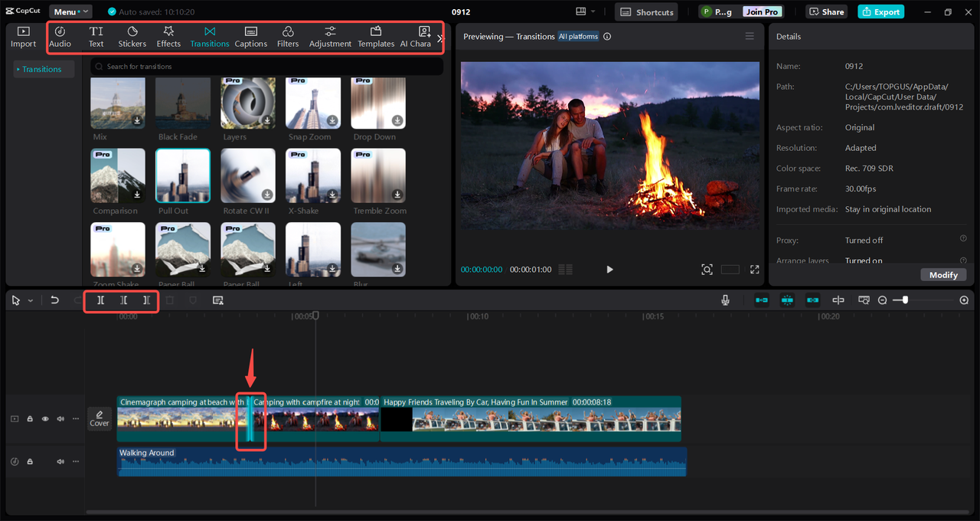Toggle auto snapping
The height and width of the screenshot is (521, 980).
[787, 300]
